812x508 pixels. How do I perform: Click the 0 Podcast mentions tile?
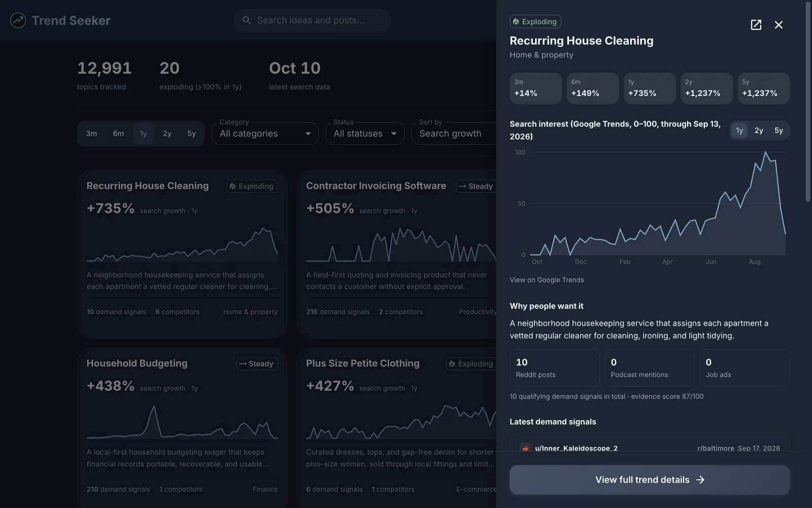650,368
